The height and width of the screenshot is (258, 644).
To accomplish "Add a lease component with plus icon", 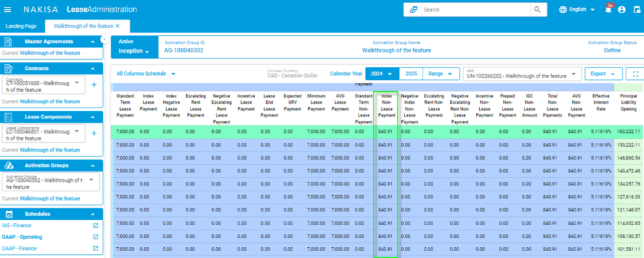I will tap(94, 133).
